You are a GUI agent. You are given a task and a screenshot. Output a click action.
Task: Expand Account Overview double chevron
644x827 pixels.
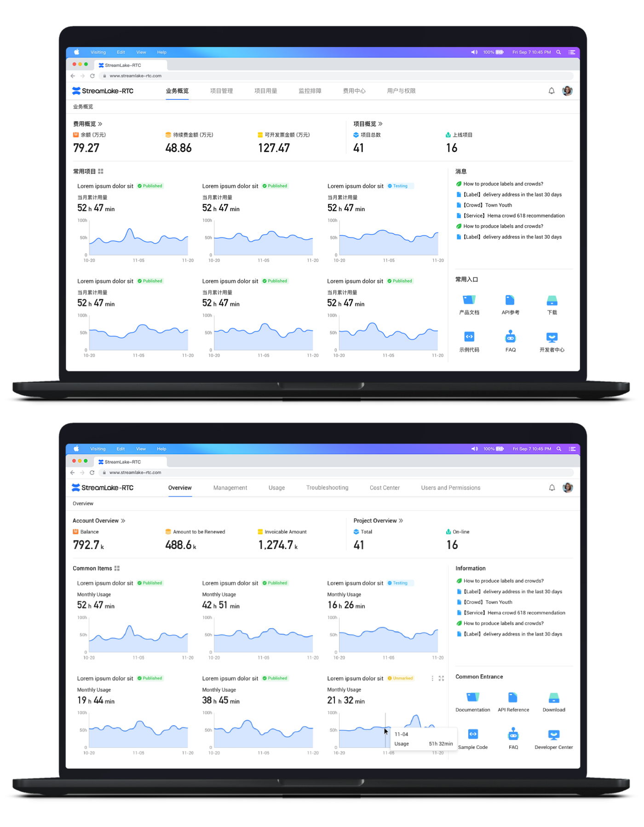[x=123, y=520]
